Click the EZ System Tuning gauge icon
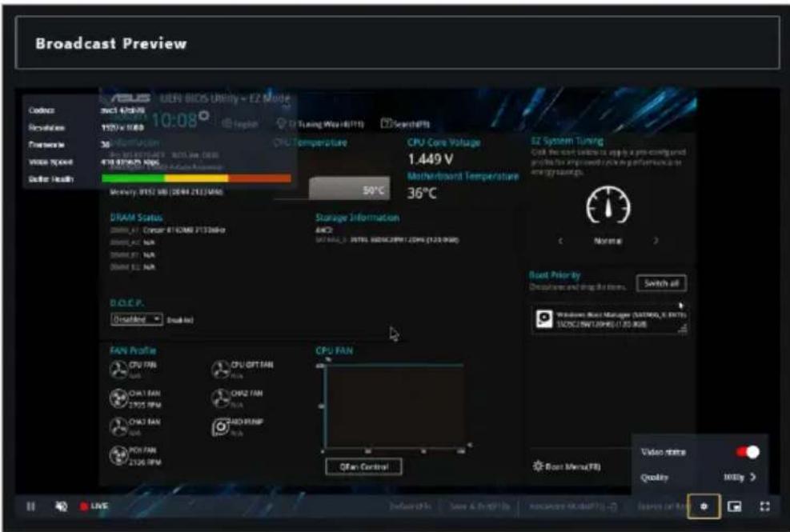 click(608, 205)
